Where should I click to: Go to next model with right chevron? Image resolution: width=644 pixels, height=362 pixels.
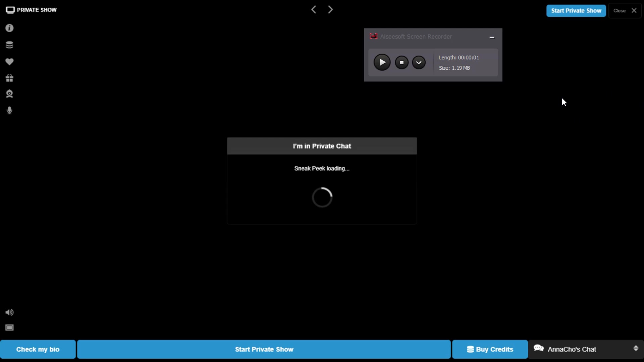(x=330, y=10)
